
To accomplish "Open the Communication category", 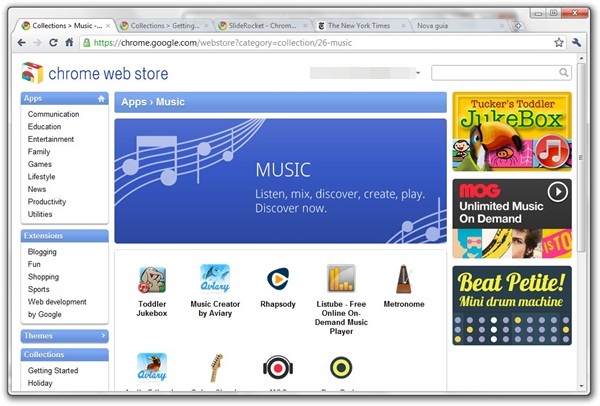I will 53,114.
